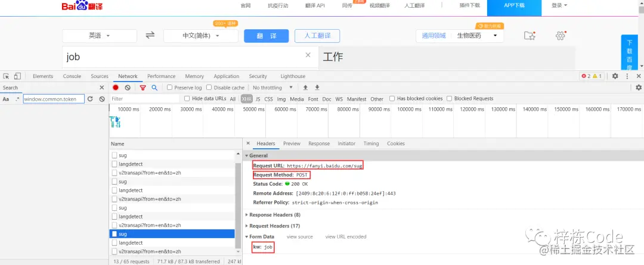Open 登录 login dropdown
644x265 pixels.
[559, 5]
